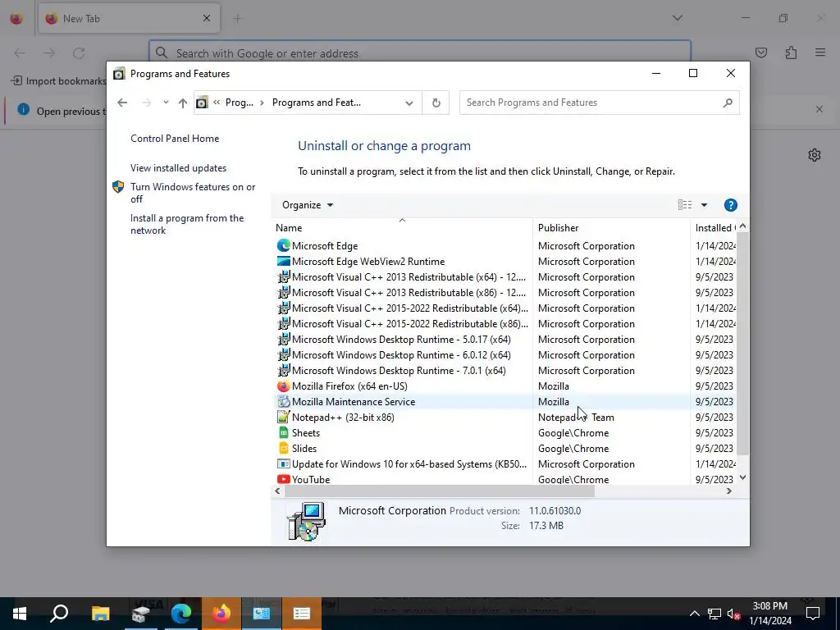This screenshot has height=630, width=840.
Task: Click the Mozilla Maintenance Service icon
Action: pyautogui.click(x=283, y=402)
